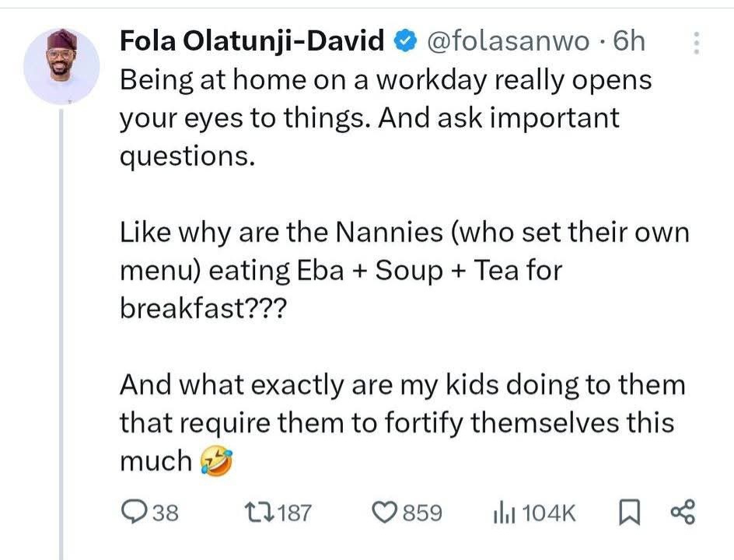Open Fola Olatunji-David's profile picture
Image resolution: width=734 pixels, height=560 pixels.
pos(62,67)
